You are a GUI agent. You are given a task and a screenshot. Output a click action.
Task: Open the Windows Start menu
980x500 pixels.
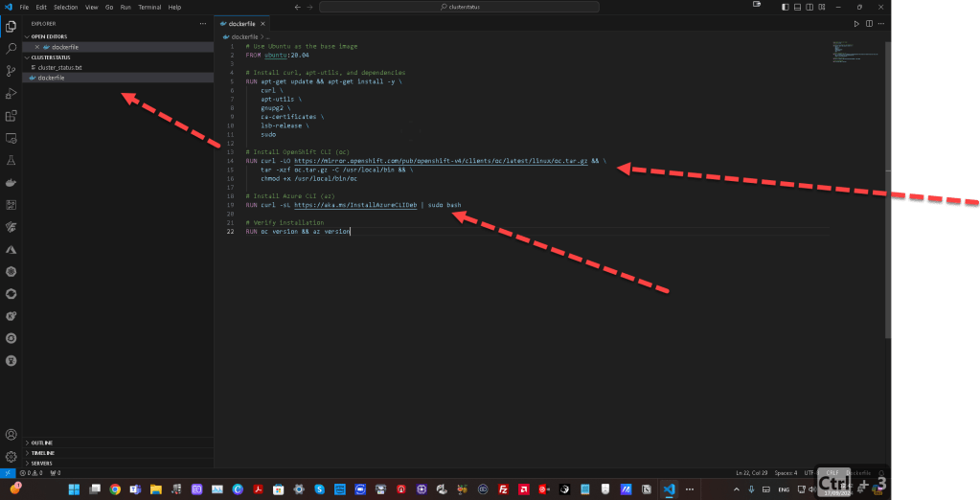[x=74, y=489]
